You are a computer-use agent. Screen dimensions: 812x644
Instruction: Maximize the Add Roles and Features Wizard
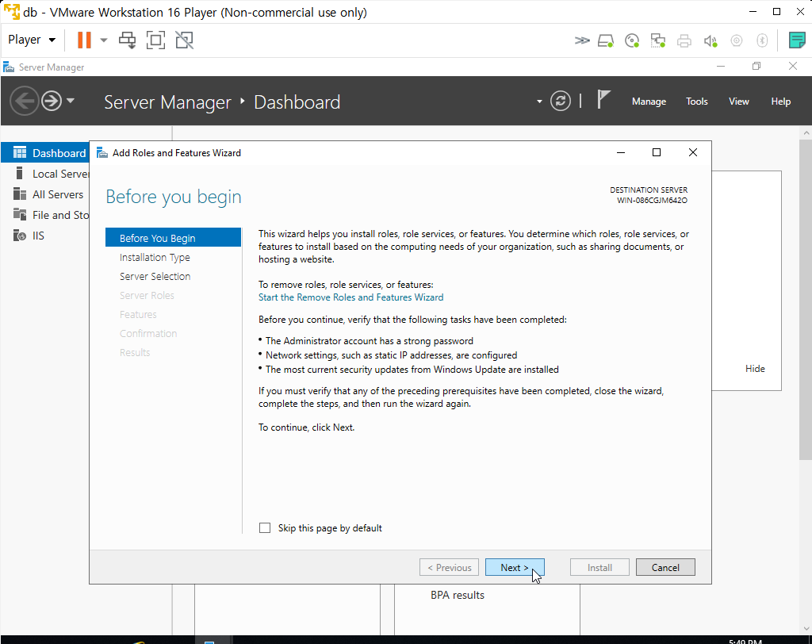(657, 152)
